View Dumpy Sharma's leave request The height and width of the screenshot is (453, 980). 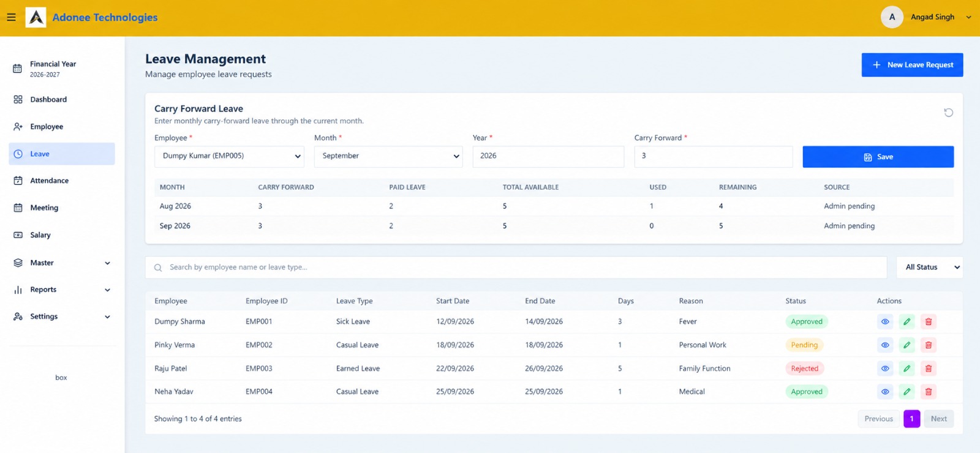tap(885, 321)
